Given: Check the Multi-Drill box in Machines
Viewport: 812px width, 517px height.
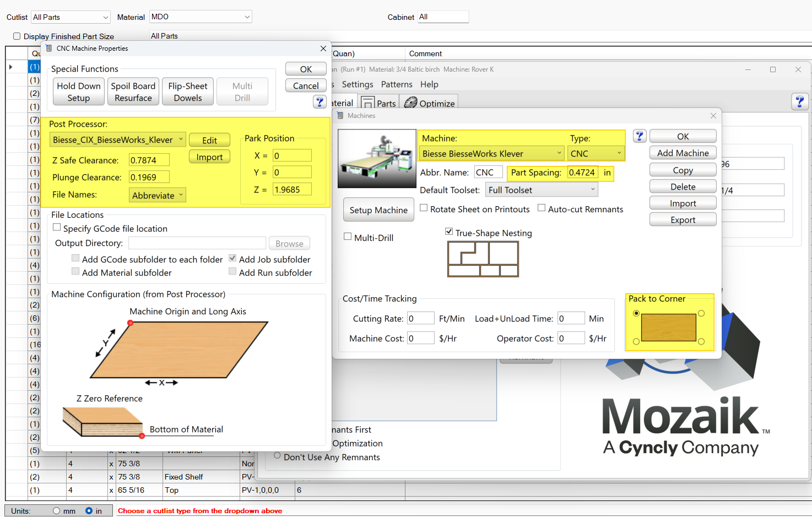Looking at the screenshot, I should [348, 236].
